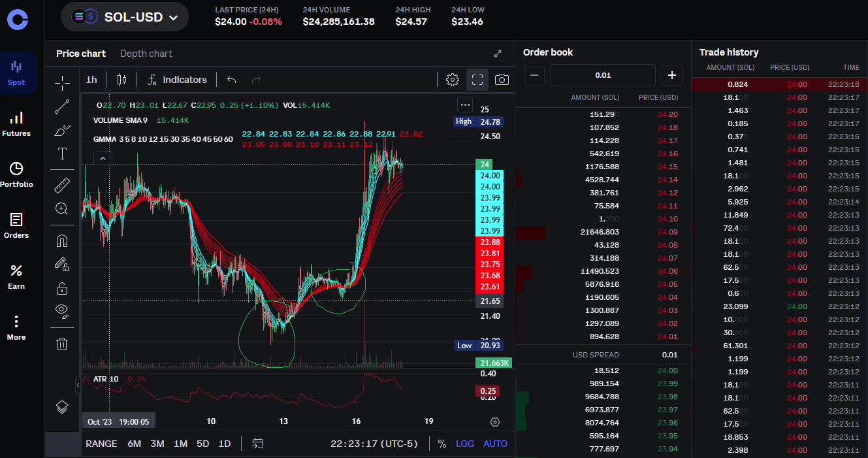Switch to the Depth chart tab
Image resolution: width=868 pixels, height=458 pixels.
[x=146, y=54]
